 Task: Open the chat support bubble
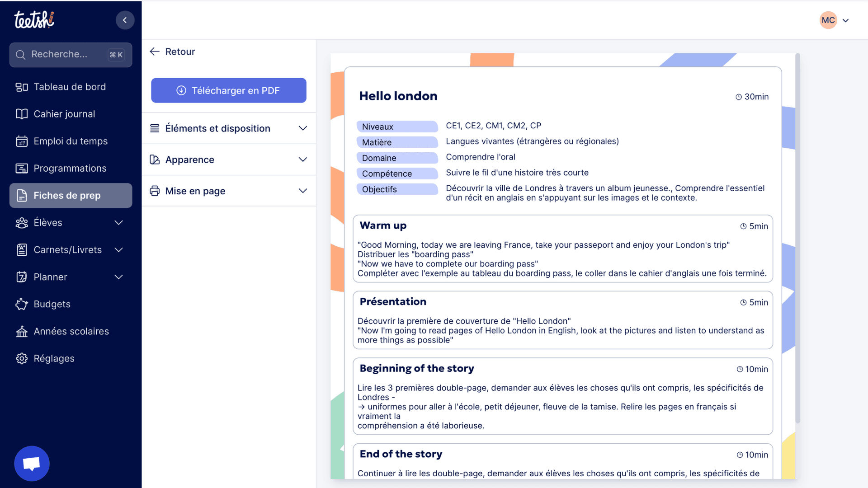click(32, 464)
